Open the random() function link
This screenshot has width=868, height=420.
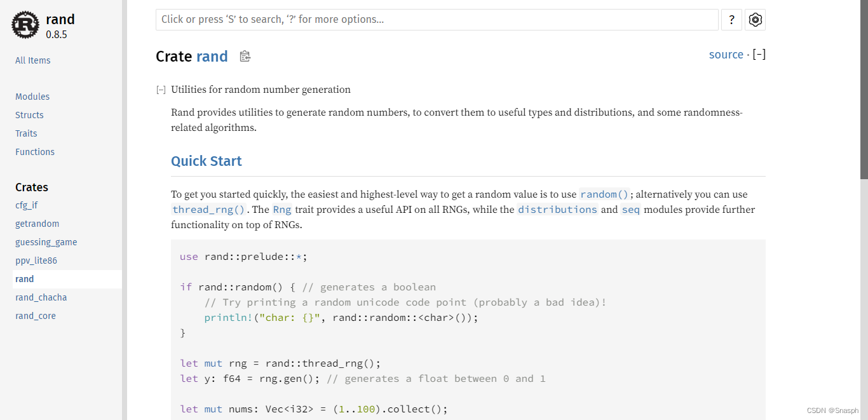604,194
